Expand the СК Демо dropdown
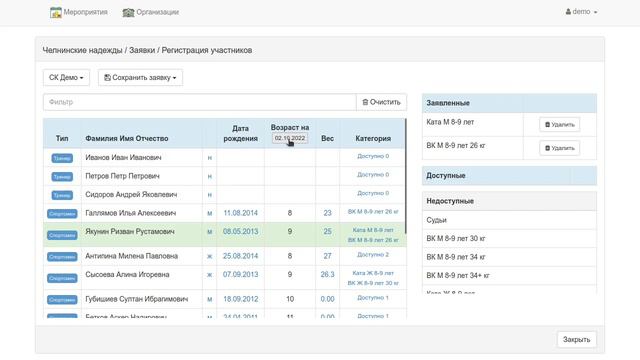The width and height of the screenshot is (640, 360). click(66, 78)
